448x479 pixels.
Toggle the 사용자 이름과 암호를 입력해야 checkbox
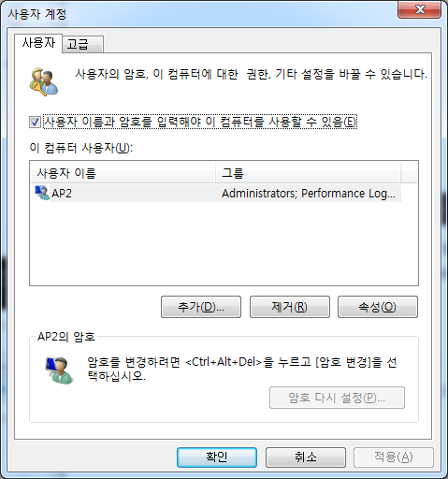coord(35,122)
